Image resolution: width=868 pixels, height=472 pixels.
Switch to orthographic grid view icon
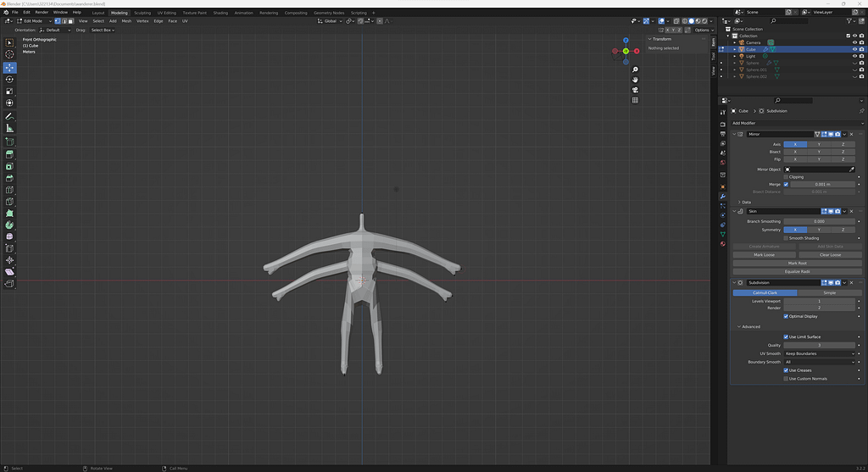(x=635, y=100)
